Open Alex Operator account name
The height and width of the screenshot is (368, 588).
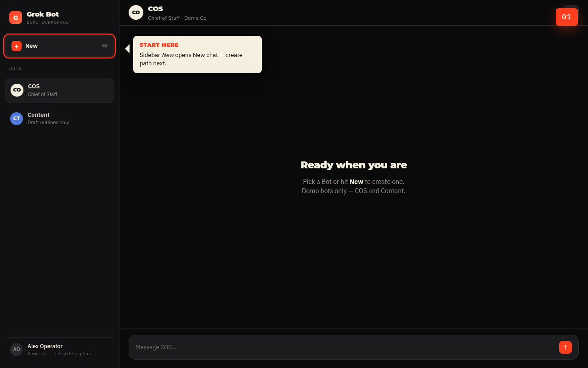[x=45, y=346]
